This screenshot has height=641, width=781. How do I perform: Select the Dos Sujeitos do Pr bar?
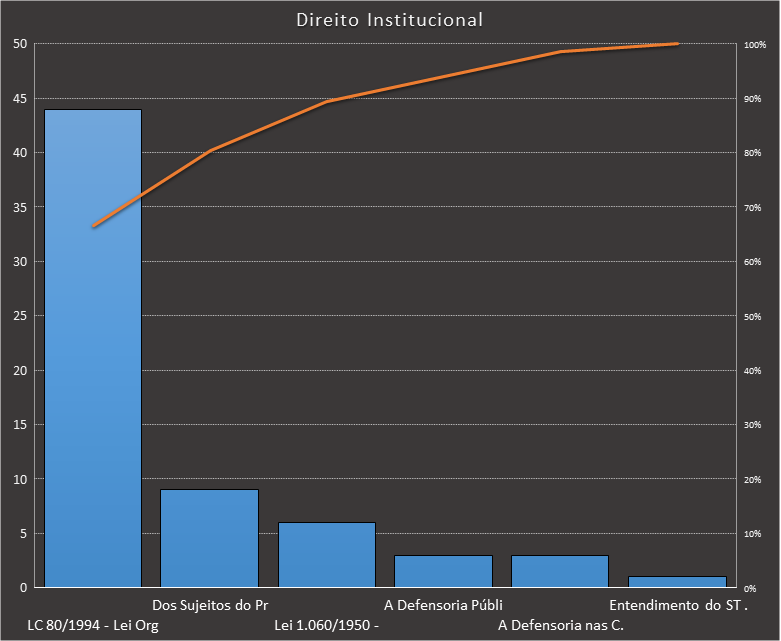(209, 538)
